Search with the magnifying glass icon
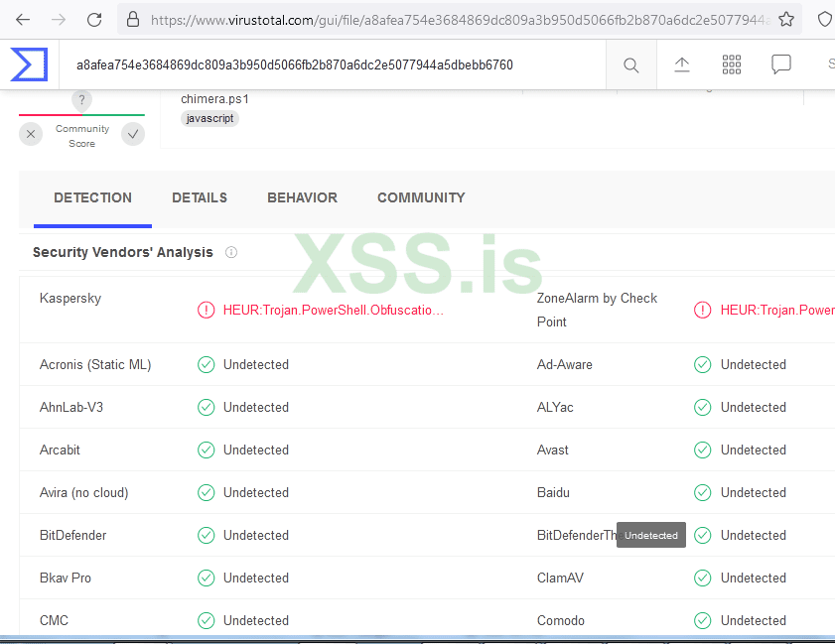This screenshot has width=835, height=644. tap(631, 64)
